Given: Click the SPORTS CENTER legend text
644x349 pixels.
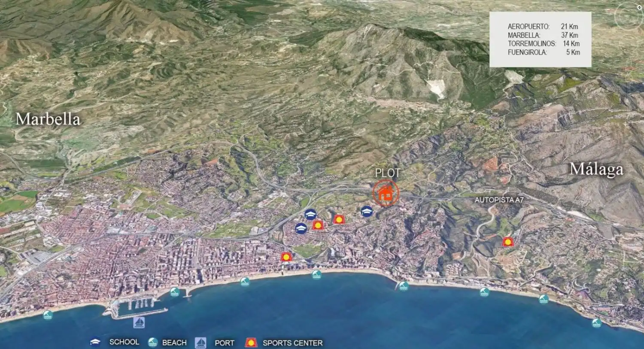Looking at the screenshot, I should 293,343.
